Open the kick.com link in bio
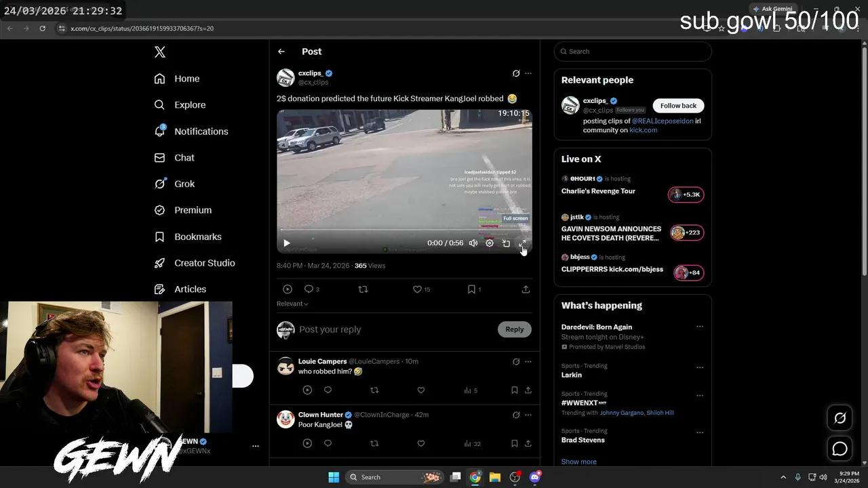 (x=643, y=130)
